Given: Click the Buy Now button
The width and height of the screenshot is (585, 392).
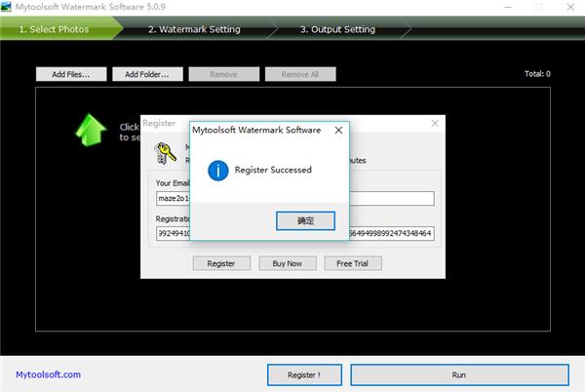Looking at the screenshot, I should point(287,263).
